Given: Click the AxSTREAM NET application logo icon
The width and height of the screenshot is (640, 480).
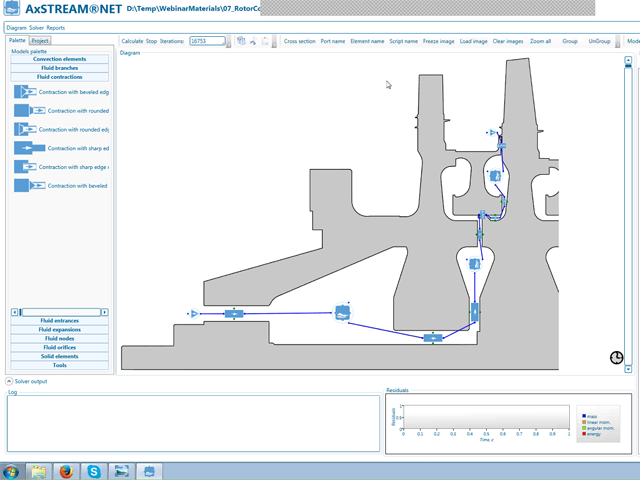Looking at the screenshot, I should click(11, 8).
